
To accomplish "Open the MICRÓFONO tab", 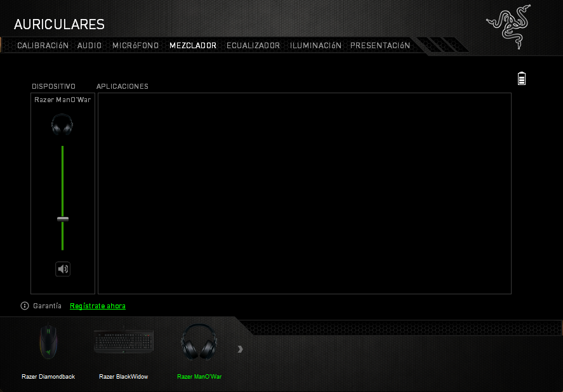I will click(x=135, y=46).
